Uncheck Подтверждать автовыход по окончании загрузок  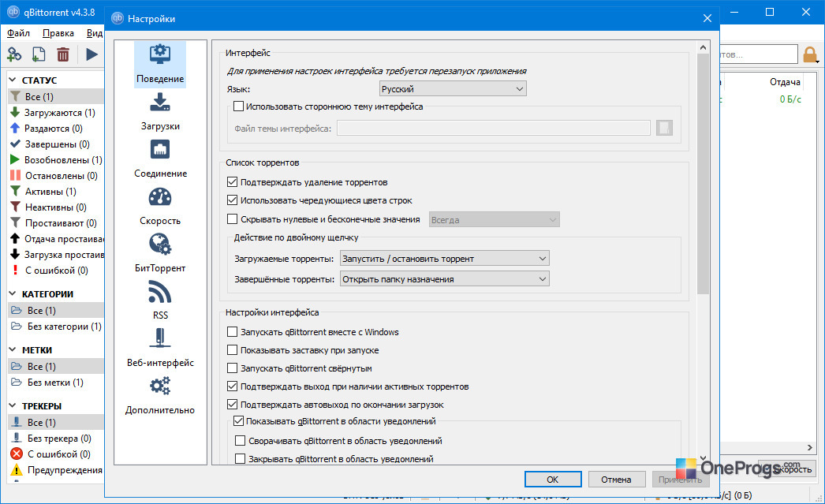click(x=232, y=405)
